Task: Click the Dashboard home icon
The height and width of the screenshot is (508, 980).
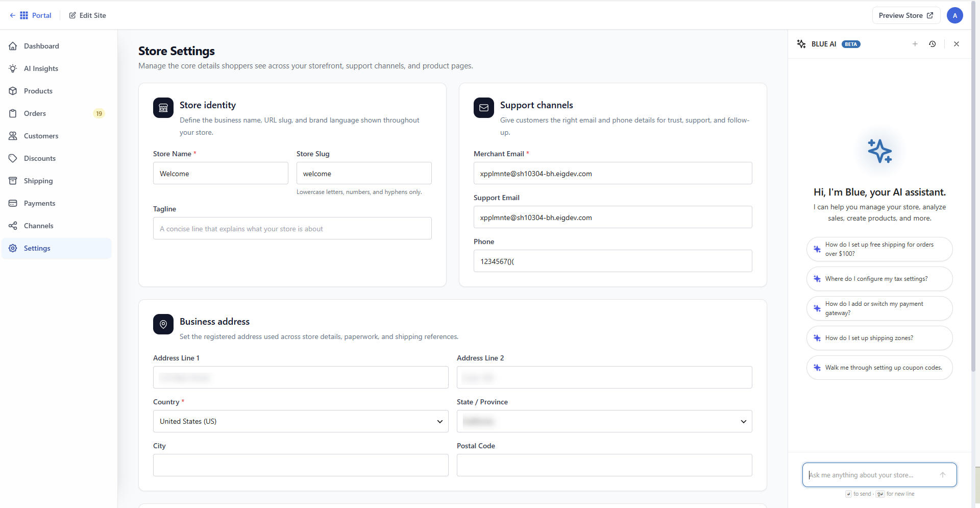Action: click(13, 46)
